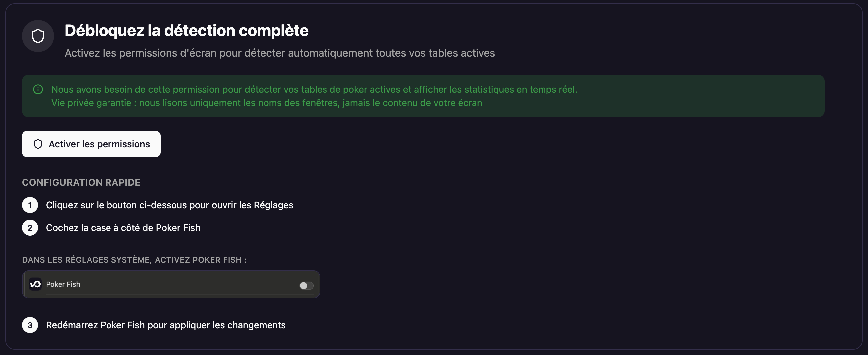Click the empty area of the Poker Fish settings row

189,284
